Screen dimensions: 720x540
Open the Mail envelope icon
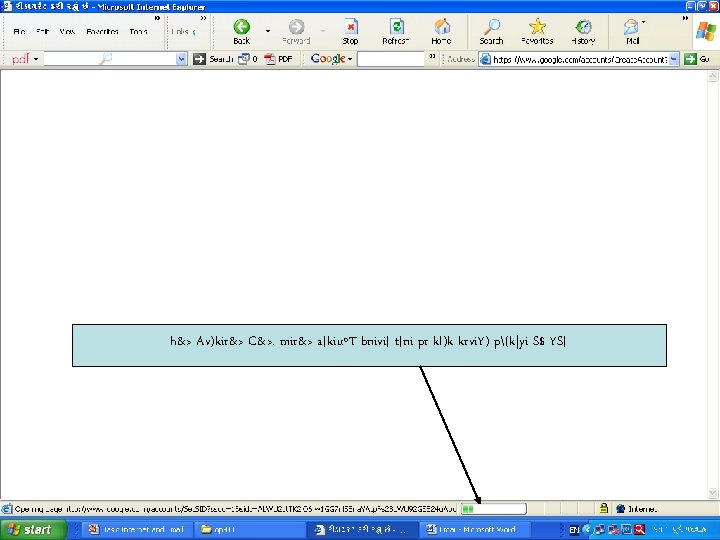click(631, 27)
